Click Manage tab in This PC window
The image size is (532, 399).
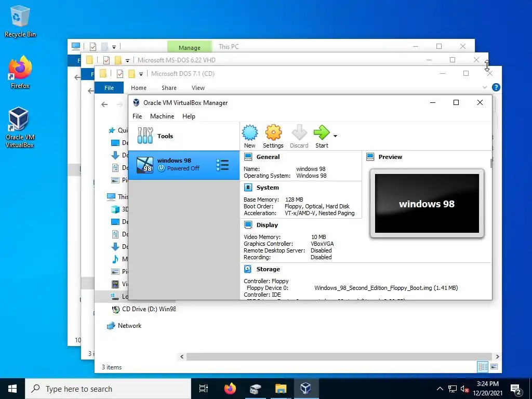tap(189, 47)
